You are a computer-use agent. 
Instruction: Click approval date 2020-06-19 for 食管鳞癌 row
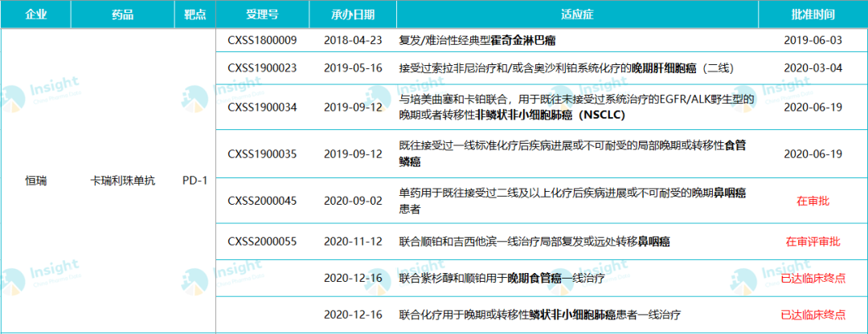(x=813, y=153)
